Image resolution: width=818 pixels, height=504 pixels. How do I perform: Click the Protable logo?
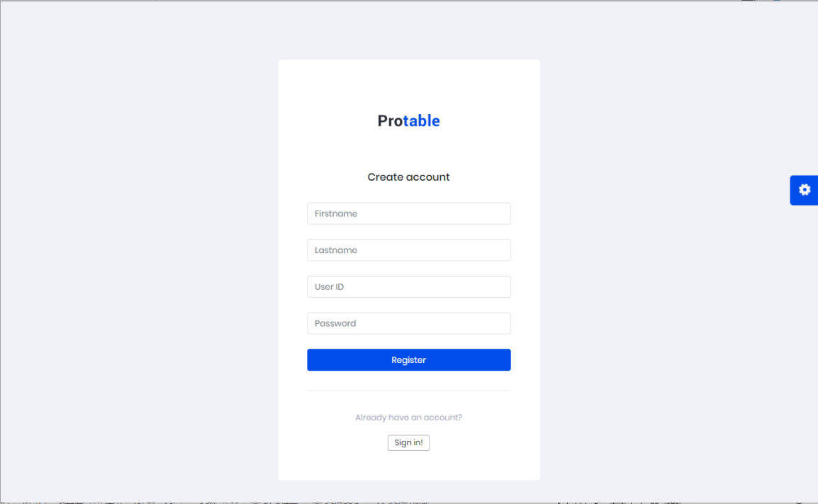408,121
